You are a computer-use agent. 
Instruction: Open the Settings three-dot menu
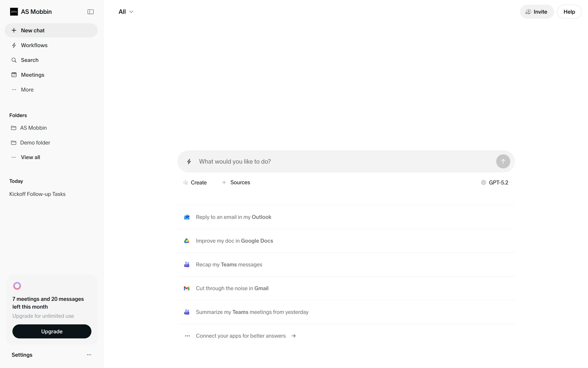pos(89,355)
